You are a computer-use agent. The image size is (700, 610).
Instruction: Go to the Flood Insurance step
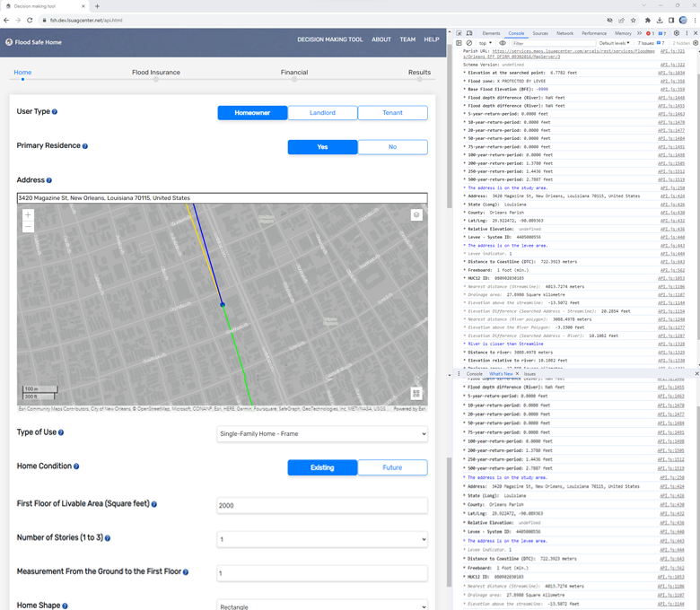click(156, 73)
